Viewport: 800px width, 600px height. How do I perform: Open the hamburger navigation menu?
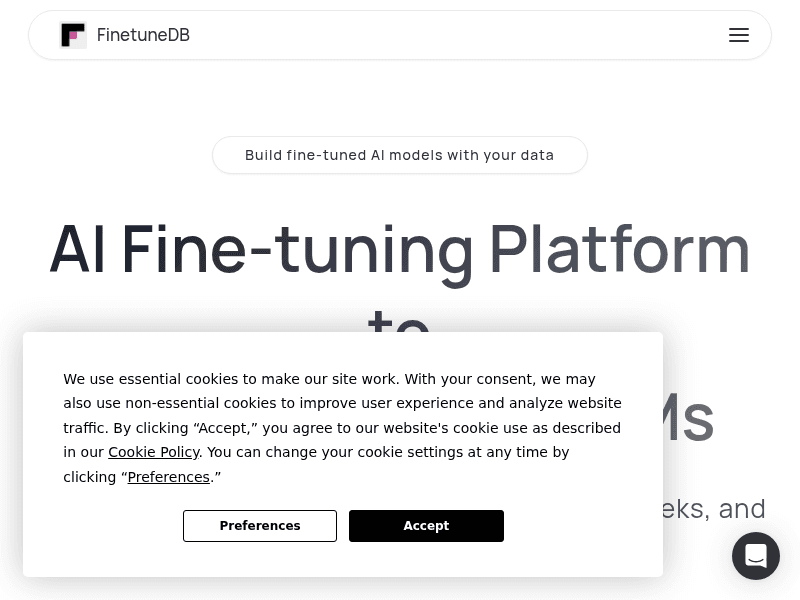click(738, 35)
